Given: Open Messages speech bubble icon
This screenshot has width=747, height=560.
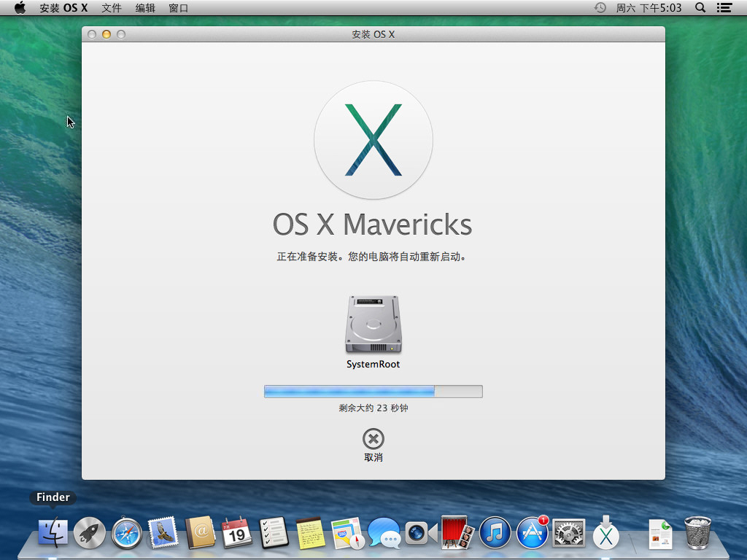Looking at the screenshot, I should click(384, 532).
